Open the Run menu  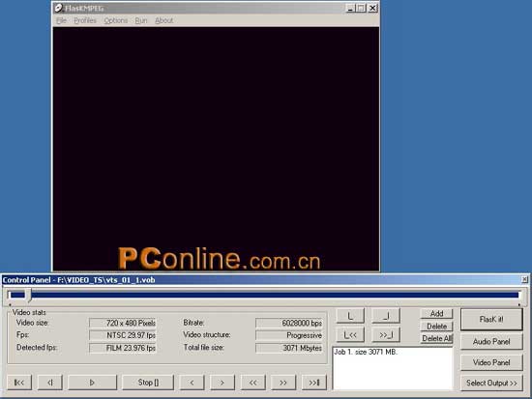pos(141,20)
